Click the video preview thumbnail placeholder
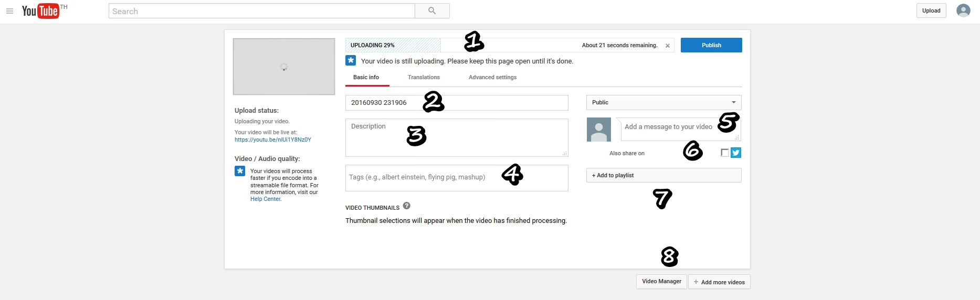Image resolution: width=980 pixels, height=300 pixels. 284,67
